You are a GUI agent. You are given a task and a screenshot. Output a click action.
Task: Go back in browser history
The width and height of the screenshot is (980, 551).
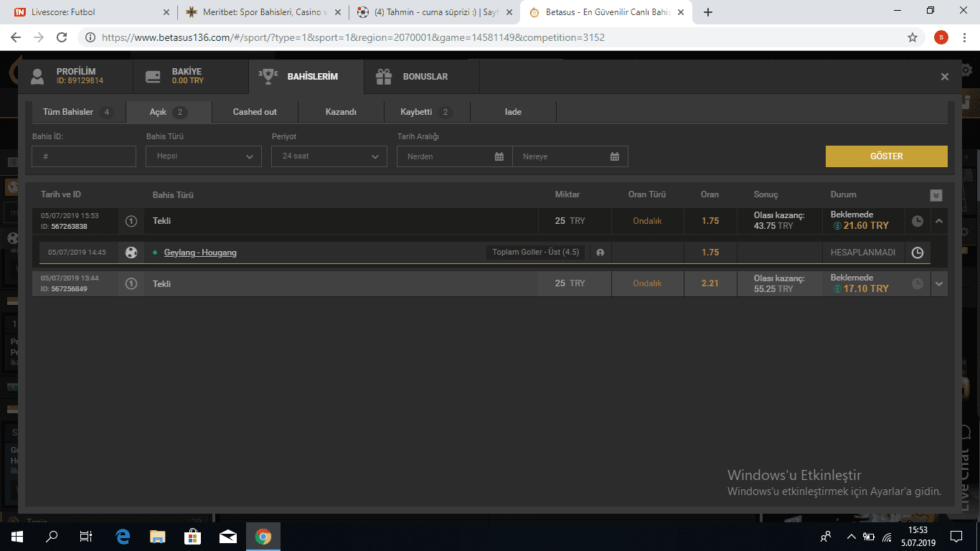pos(17,37)
